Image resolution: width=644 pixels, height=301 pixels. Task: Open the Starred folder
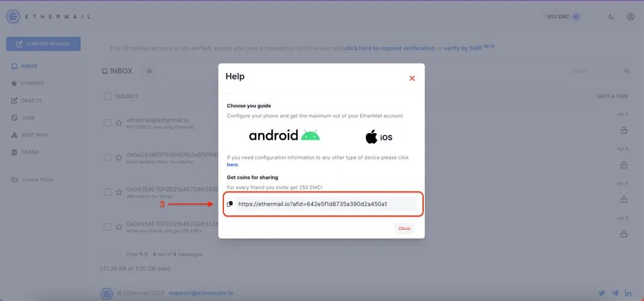27,83
